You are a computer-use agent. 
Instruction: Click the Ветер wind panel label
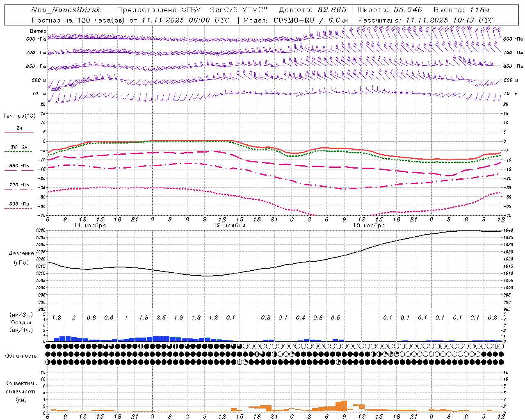[x=38, y=31]
